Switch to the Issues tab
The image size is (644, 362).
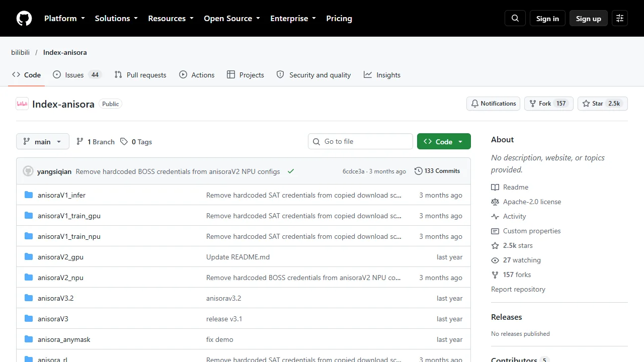(77, 75)
